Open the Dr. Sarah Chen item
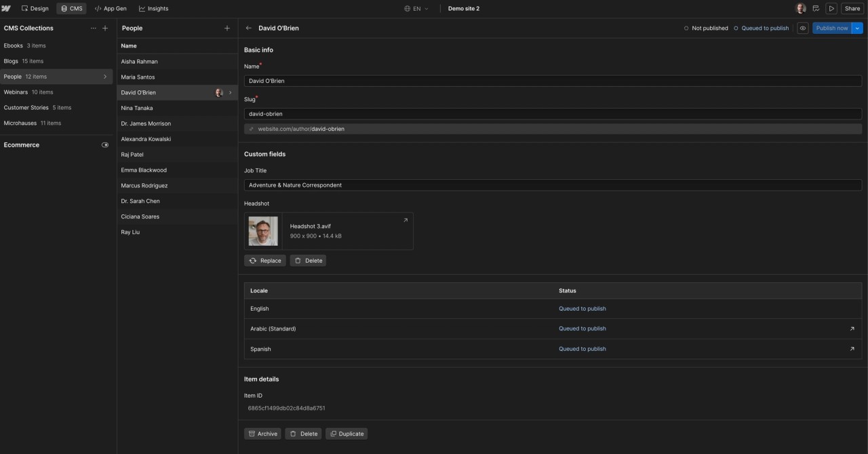The image size is (868, 454). [x=177, y=201]
